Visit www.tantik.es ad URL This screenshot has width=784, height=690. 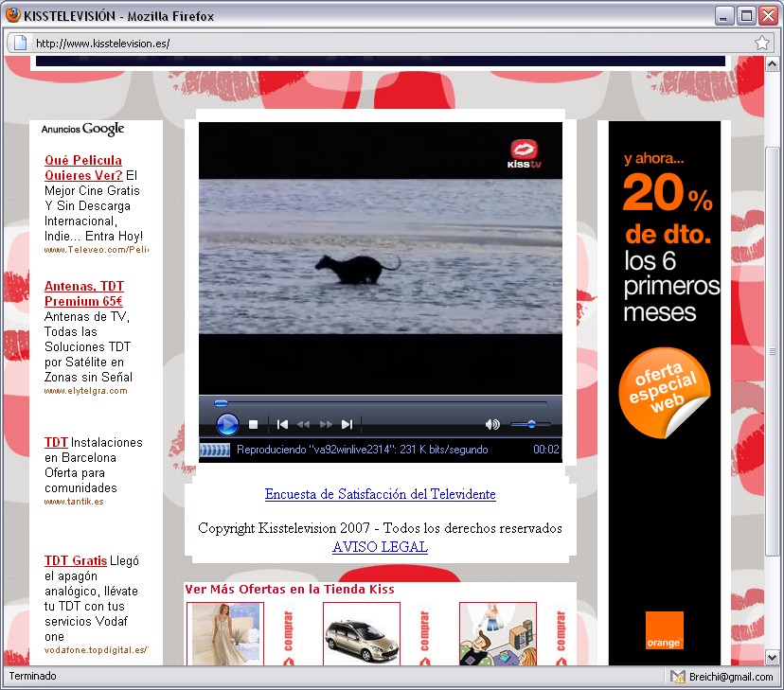pyautogui.click(x=74, y=501)
